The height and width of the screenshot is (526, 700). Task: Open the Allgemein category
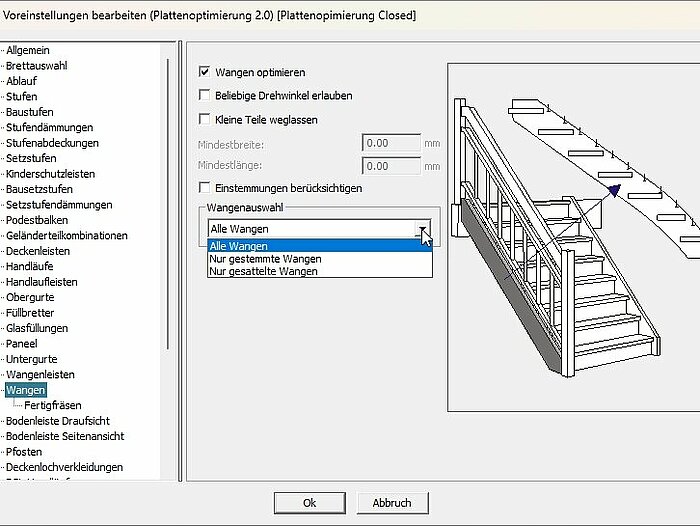pyautogui.click(x=28, y=50)
